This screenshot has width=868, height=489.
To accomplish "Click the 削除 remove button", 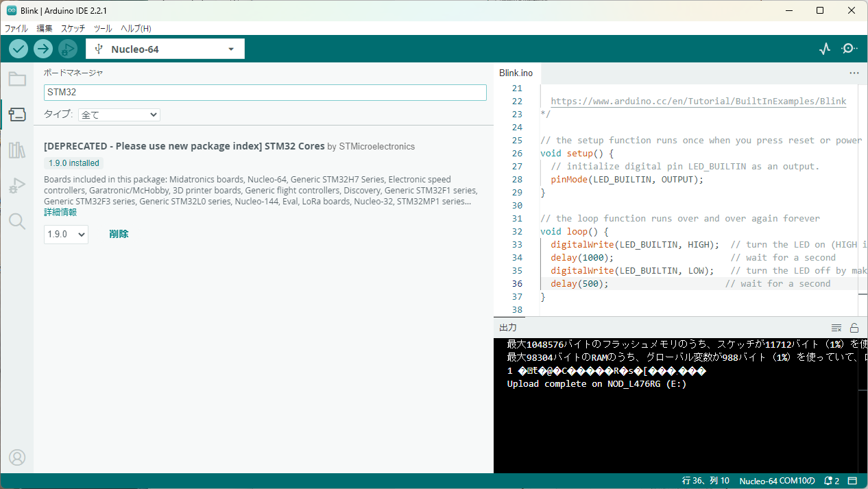I will click(119, 234).
